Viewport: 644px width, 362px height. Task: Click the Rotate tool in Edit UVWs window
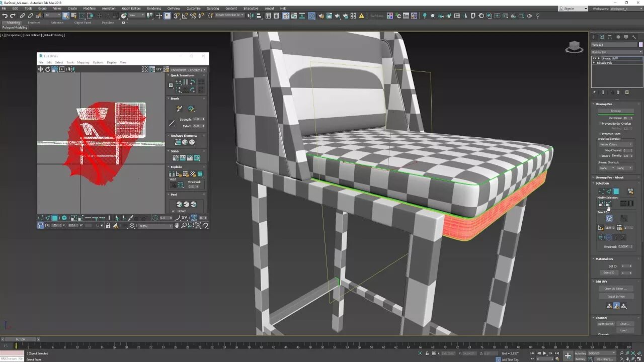click(x=47, y=69)
